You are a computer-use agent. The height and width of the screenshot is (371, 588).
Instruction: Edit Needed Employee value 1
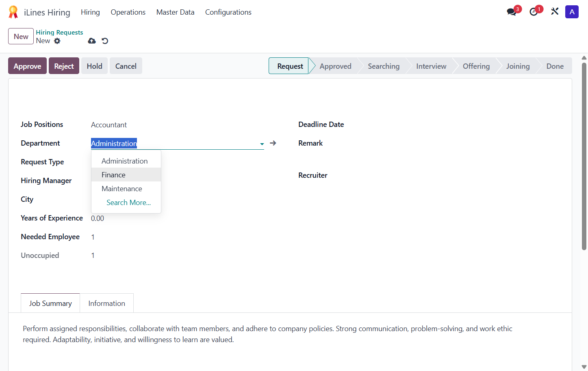click(93, 237)
